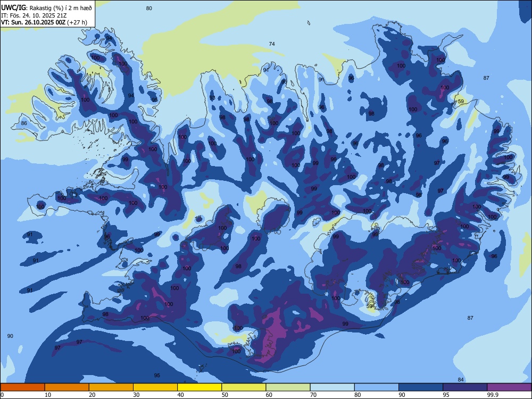Select the medium blue 90–95 legend swatch
Viewport: 532px width, 399px height.
pos(421,387)
